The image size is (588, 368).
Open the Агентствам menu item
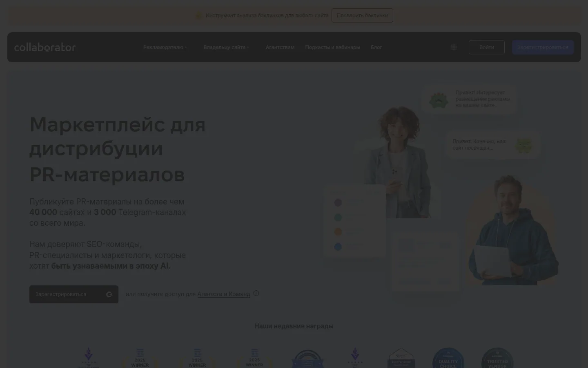(280, 47)
